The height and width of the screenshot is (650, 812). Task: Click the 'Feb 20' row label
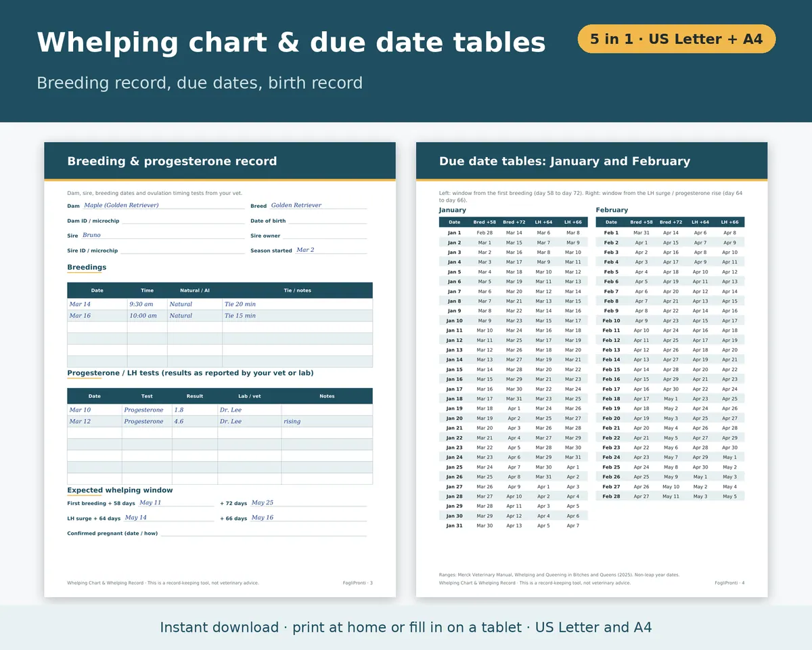coord(611,418)
